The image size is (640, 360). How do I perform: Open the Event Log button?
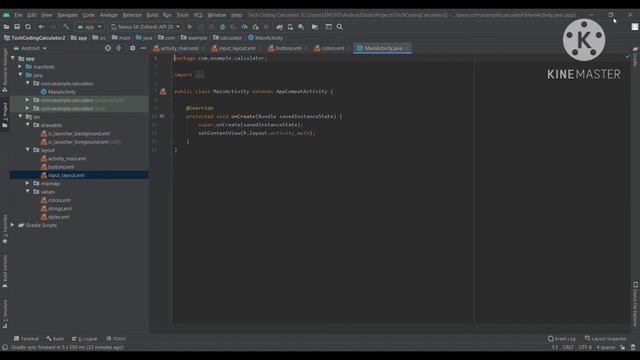[562, 339]
